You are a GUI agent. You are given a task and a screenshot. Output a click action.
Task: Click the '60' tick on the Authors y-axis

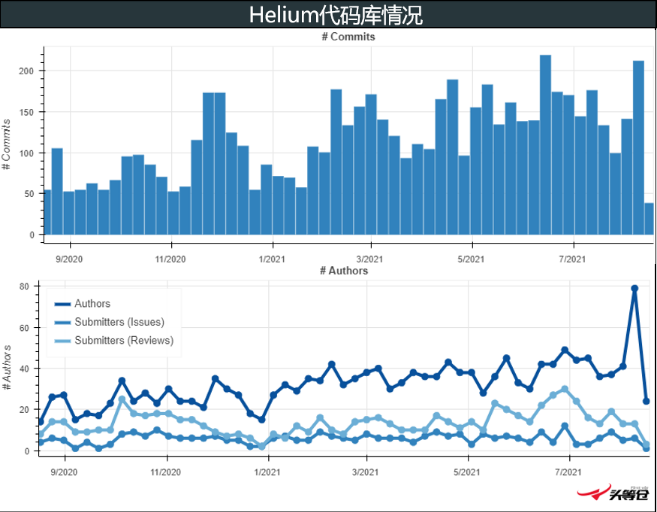pos(24,328)
